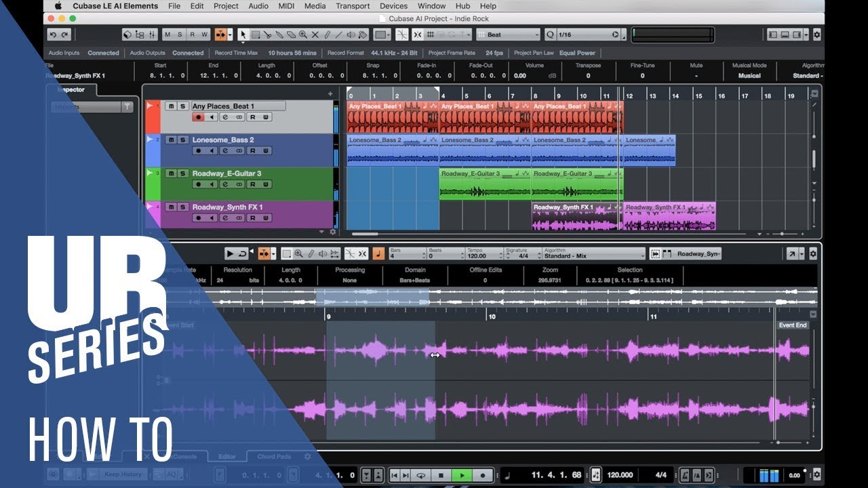This screenshot has width=868, height=488.
Task: Open the Devices menu
Action: click(394, 6)
